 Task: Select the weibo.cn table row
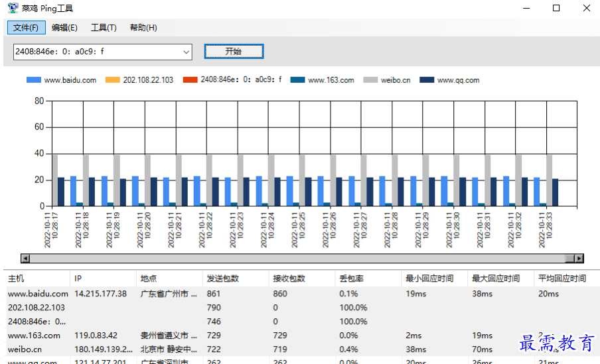[x=302, y=349]
